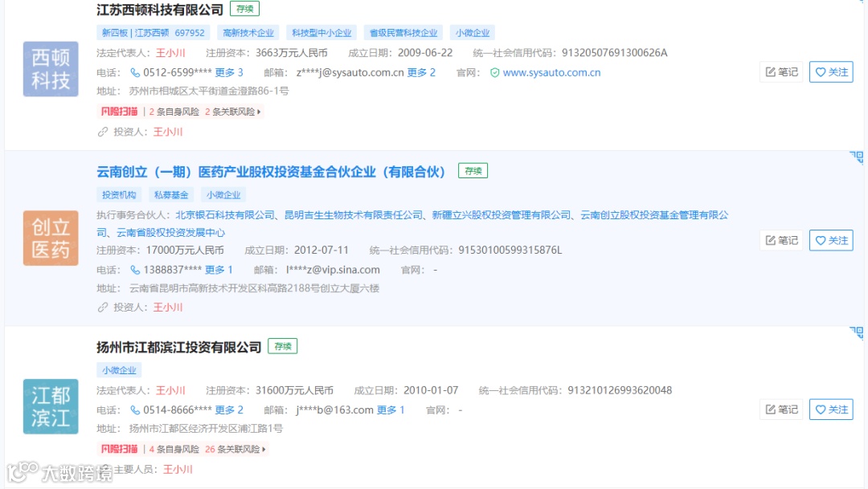Screen dimensions: 868x489
Task: Click the phone icon next to 0512-6599****
Action: pyautogui.click(x=134, y=72)
